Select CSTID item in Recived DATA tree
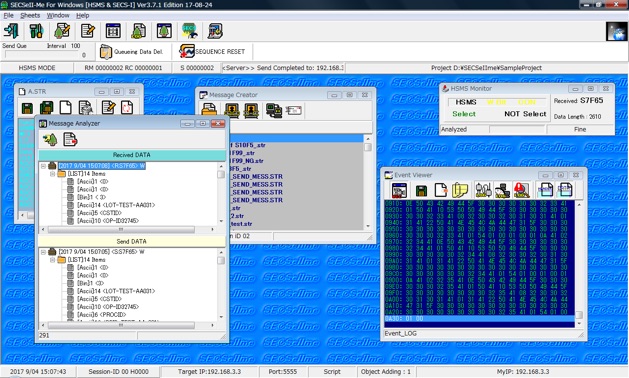 [99, 213]
